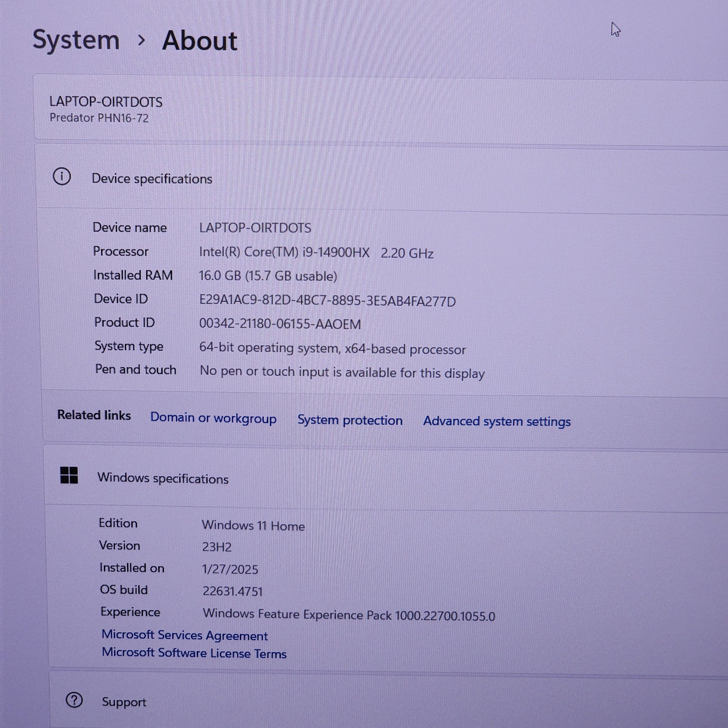The height and width of the screenshot is (728, 728).
Task: Select the Windows Feature Experience Pack value
Action: tap(349, 615)
